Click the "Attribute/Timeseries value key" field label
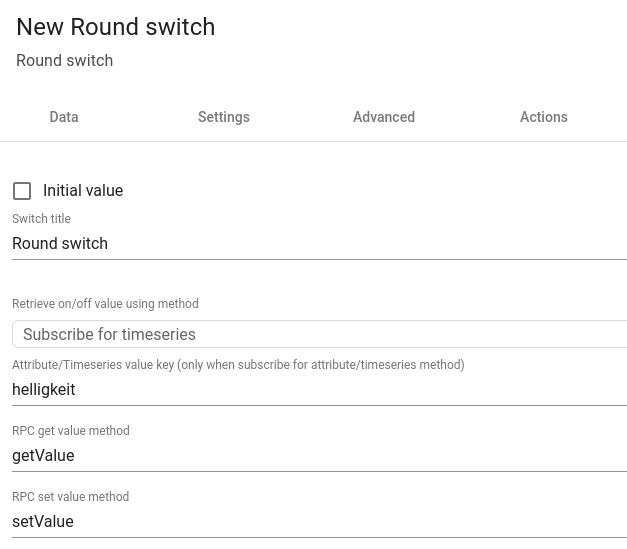 pyautogui.click(x=238, y=366)
